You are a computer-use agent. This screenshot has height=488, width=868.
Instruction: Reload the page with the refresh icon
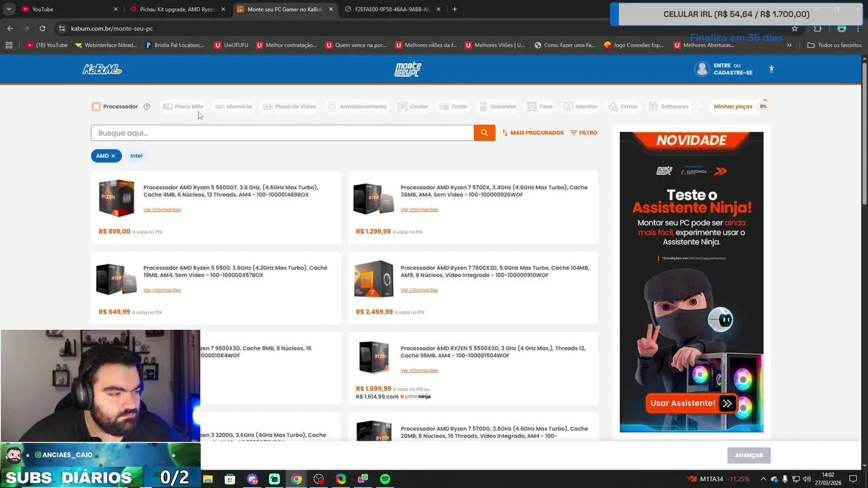[42, 28]
